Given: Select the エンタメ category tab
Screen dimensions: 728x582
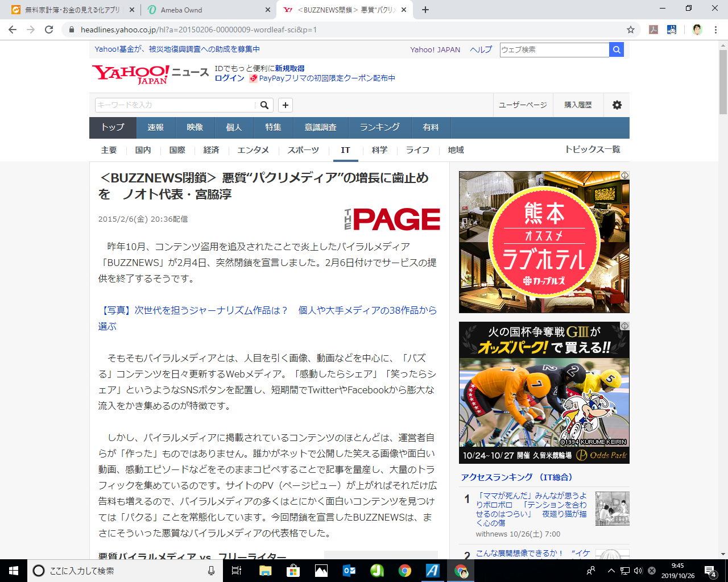Looking at the screenshot, I should [253, 150].
